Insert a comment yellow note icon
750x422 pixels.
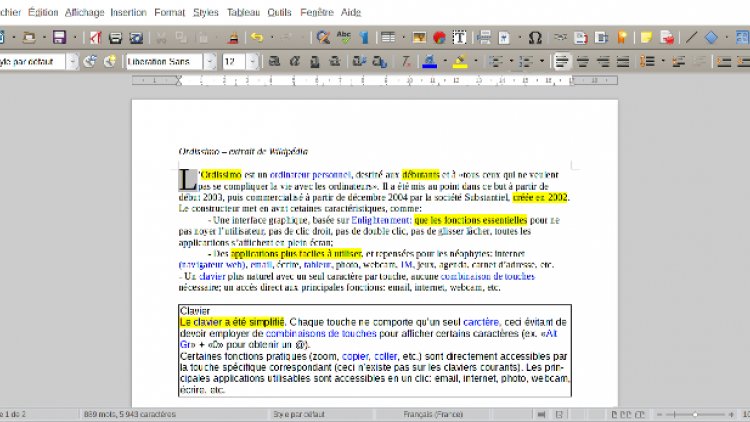(x=646, y=37)
